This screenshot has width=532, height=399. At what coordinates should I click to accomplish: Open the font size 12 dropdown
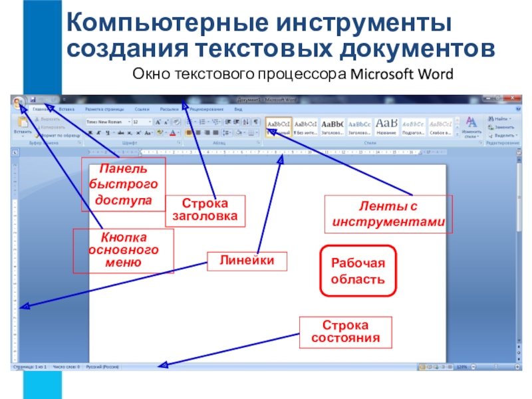[x=142, y=122]
